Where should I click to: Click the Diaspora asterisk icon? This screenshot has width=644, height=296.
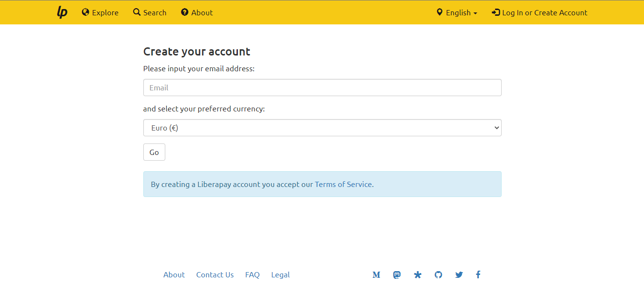coord(418,275)
